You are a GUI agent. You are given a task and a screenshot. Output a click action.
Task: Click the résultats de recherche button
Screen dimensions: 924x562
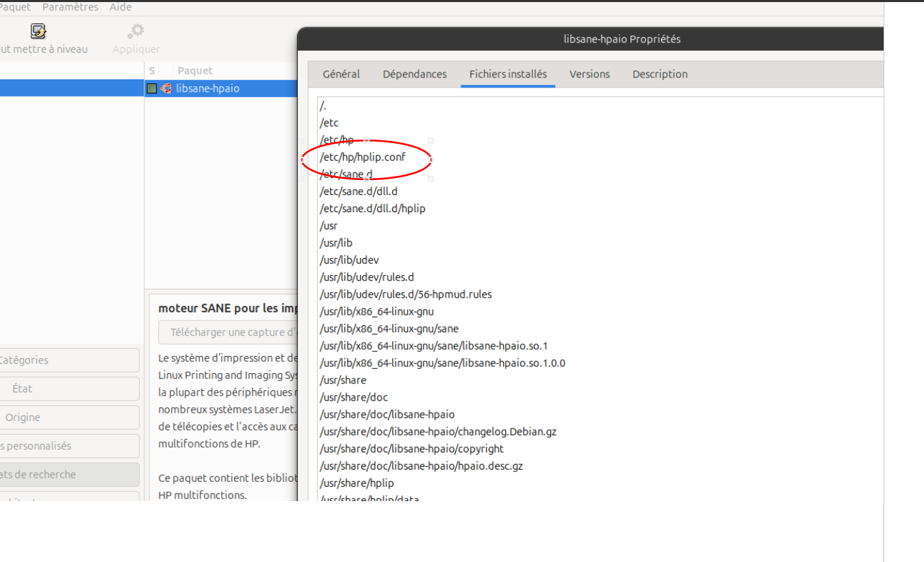pos(68,474)
